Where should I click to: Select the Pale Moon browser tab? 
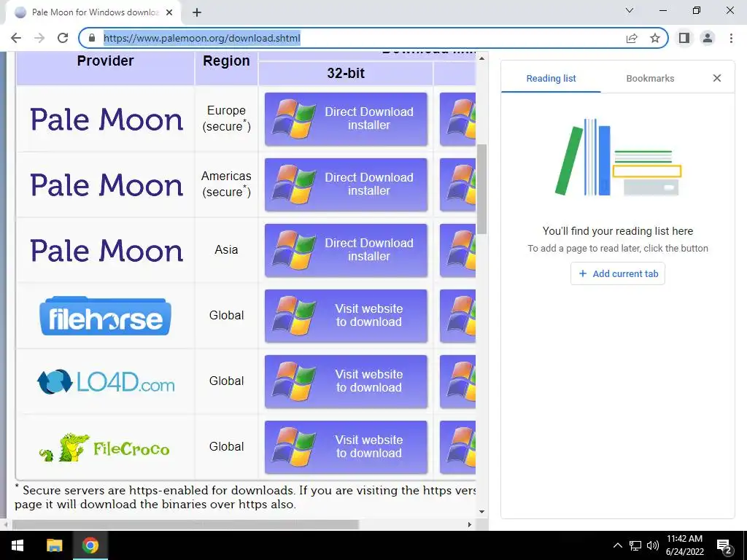(93, 12)
